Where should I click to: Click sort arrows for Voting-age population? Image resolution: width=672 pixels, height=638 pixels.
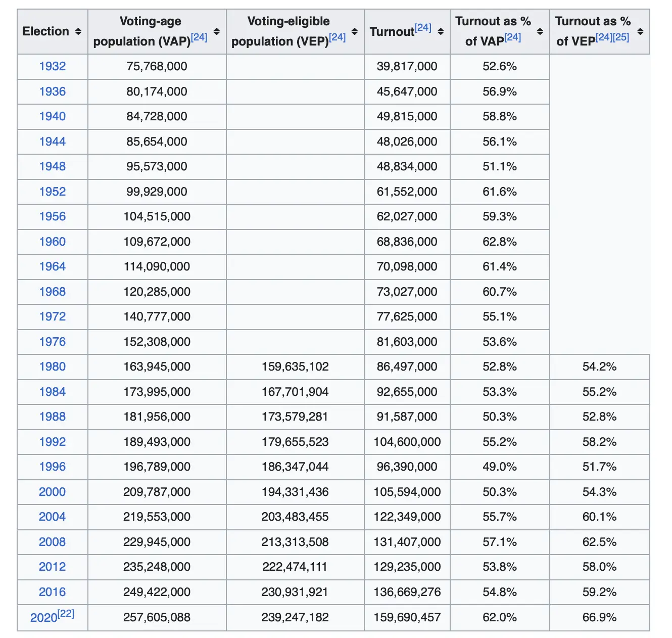click(217, 31)
